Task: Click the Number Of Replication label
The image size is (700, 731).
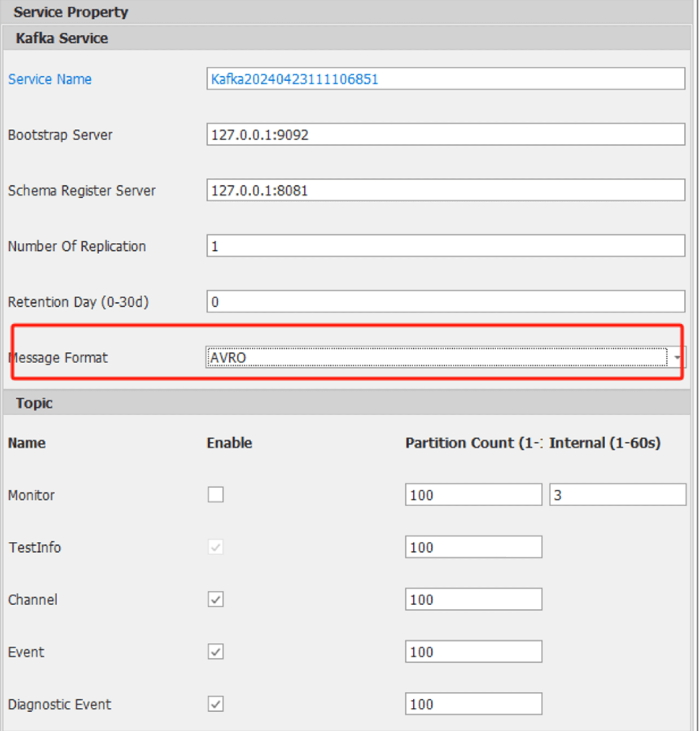Action: pyautogui.click(x=77, y=246)
